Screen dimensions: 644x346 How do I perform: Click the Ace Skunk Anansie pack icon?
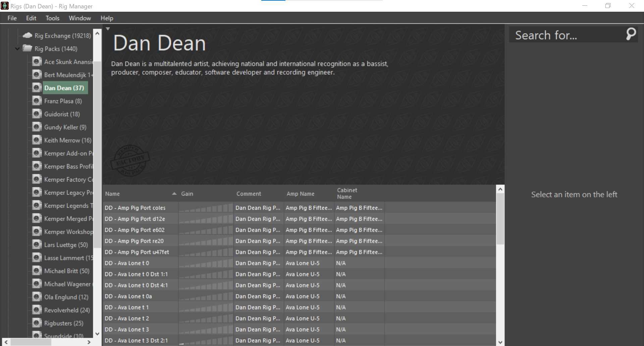click(37, 61)
